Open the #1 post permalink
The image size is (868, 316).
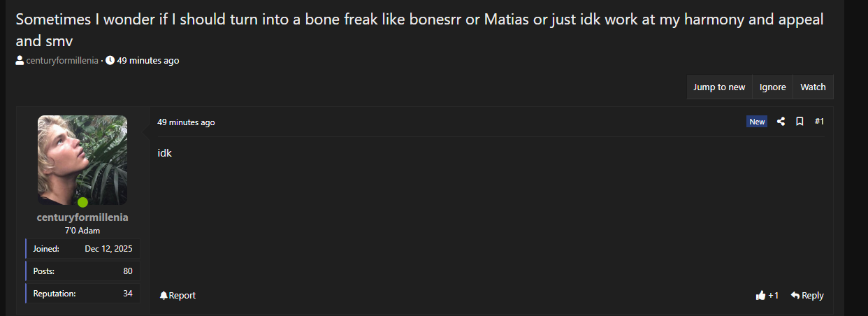tap(819, 122)
